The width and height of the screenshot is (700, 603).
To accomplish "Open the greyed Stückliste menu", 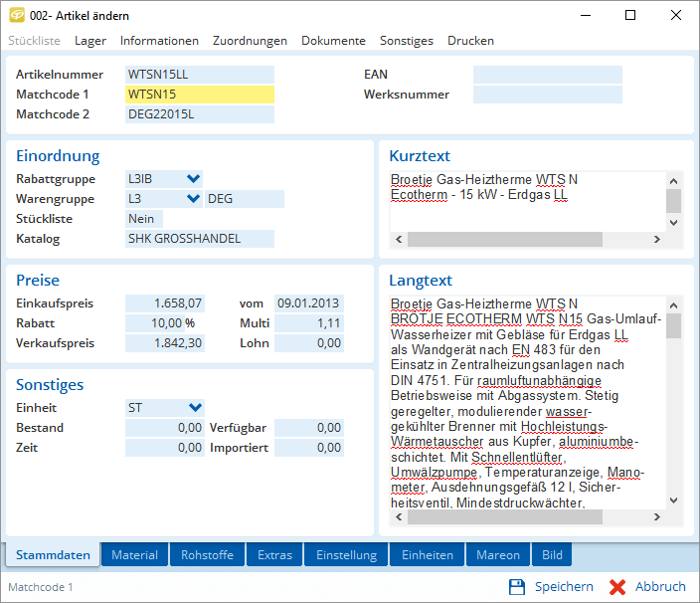I will pyautogui.click(x=35, y=41).
